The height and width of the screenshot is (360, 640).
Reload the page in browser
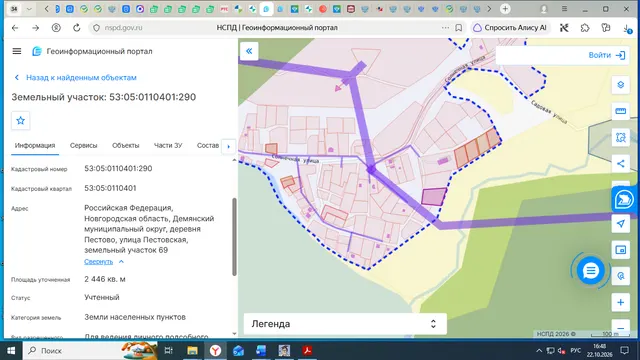pyautogui.click(x=76, y=28)
